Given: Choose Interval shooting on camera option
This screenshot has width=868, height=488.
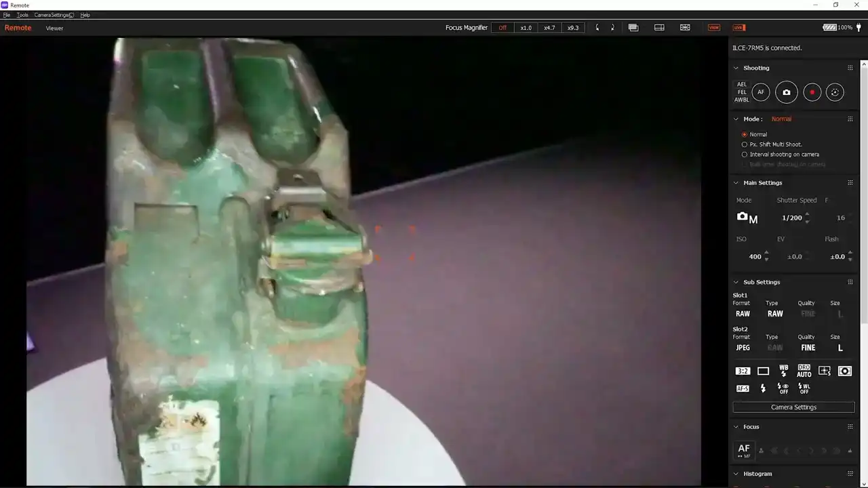Looking at the screenshot, I should pyautogui.click(x=745, y=155).
